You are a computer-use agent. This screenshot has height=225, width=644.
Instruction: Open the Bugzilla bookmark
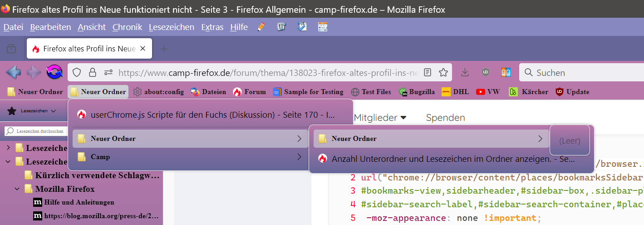click(417, 92)
